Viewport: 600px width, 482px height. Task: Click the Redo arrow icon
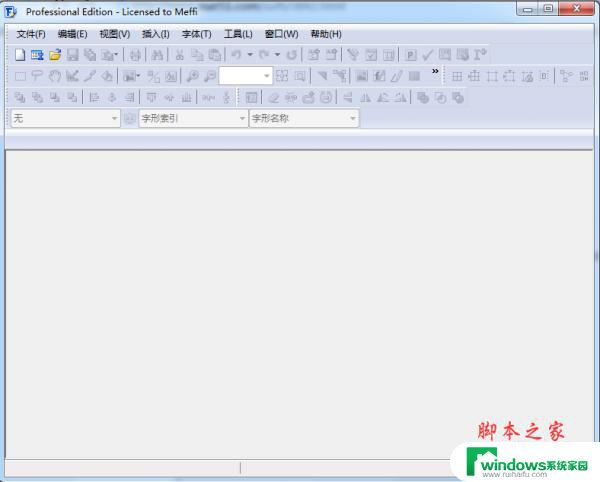tap(264, 55)
